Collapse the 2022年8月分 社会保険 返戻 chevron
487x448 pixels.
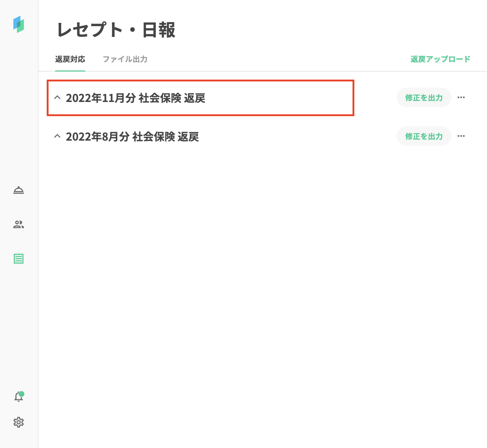pyautogui.click(x=57, y=136)
